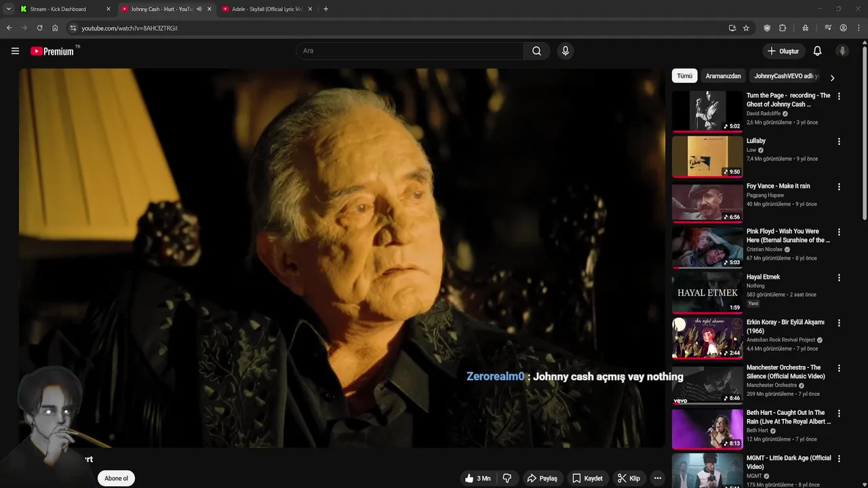Image resolution: width=868 pixels, height=488 pixels.
Task: Open the YouTube account avatar menu
Action: tap(842, 51)
